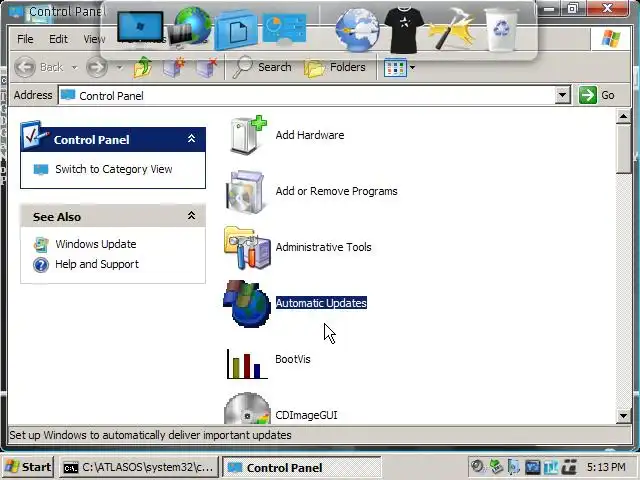Click the hammer tools dock icon
Image resolution: width=640 pixels, height=480 pixels.
(x=452, y=29)
